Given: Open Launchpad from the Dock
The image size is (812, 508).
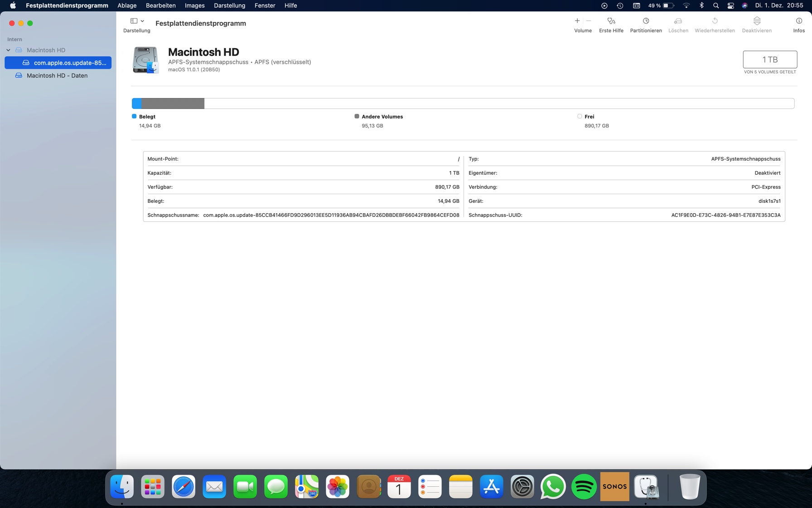Looking at the screenshot, I should [x=153, y=487].
